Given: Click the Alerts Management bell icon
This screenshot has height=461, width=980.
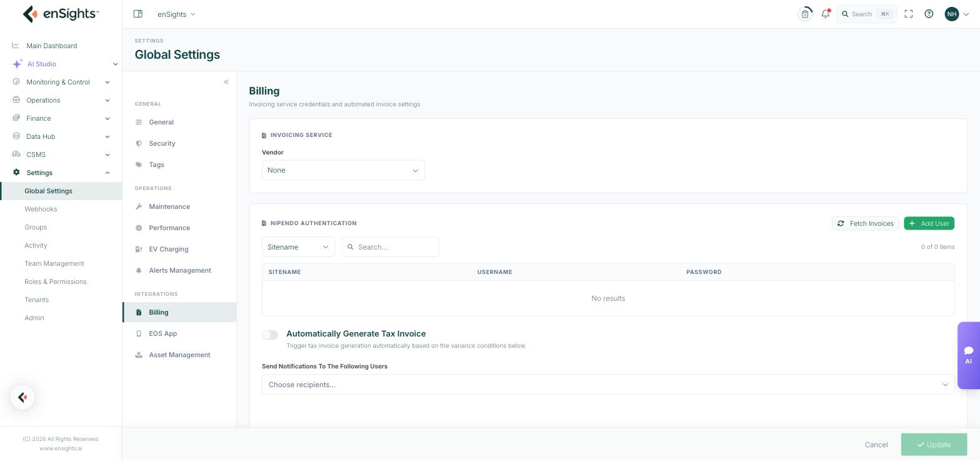Looking at the screenshot, I should [x=139, y=270].
